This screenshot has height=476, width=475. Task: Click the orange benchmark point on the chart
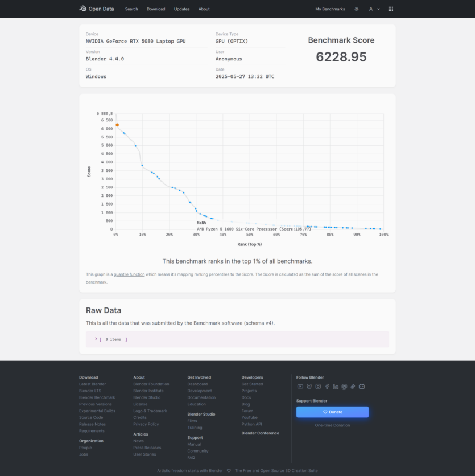[x=117, y=125]
